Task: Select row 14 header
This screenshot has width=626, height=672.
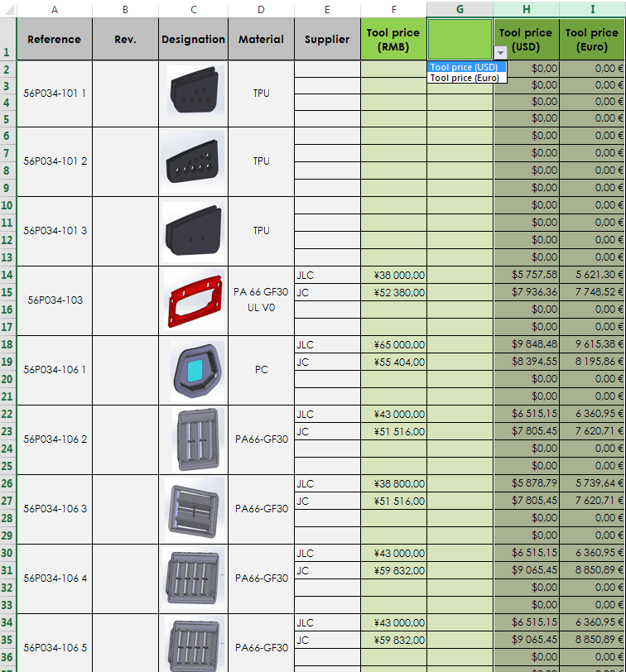Action: 7,275
